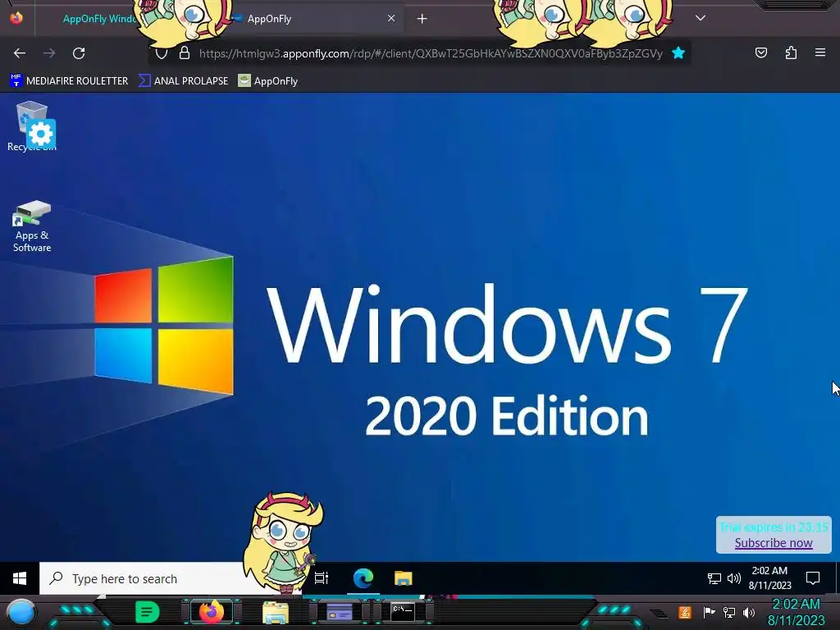Click the browser forward arrow
The image size is (840, 630).
pyautogui.click(x=49, y=53)
